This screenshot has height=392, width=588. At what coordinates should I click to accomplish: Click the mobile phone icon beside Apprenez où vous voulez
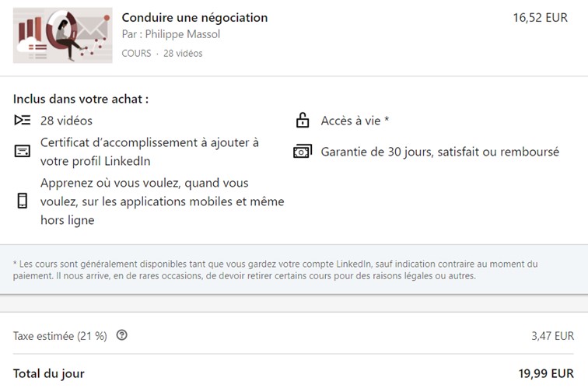(22, 201)
